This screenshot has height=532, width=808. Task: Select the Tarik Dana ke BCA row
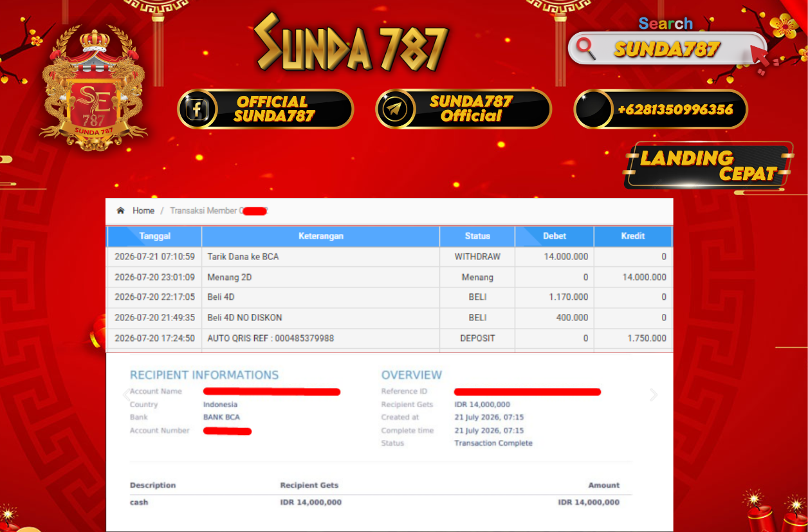pyautogui.click(x=389, y=257)
